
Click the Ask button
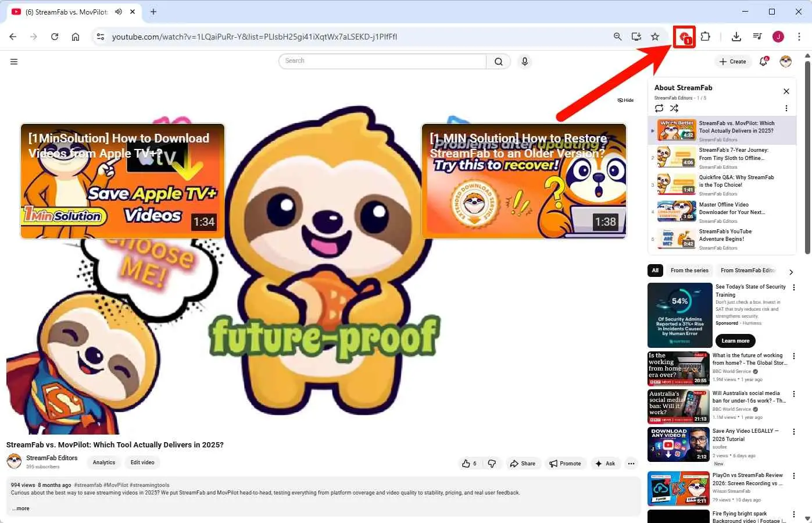coord(605,464)
